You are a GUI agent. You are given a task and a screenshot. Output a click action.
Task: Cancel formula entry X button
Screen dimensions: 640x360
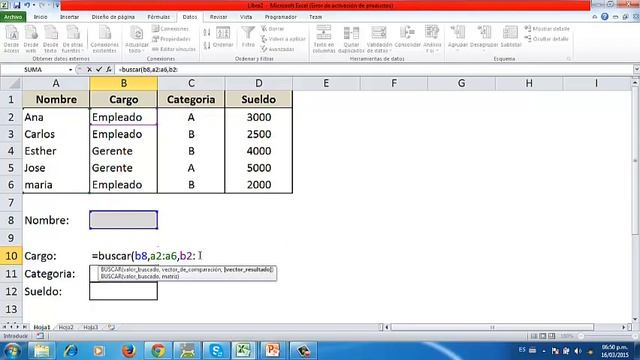click(x=89, y=69)
